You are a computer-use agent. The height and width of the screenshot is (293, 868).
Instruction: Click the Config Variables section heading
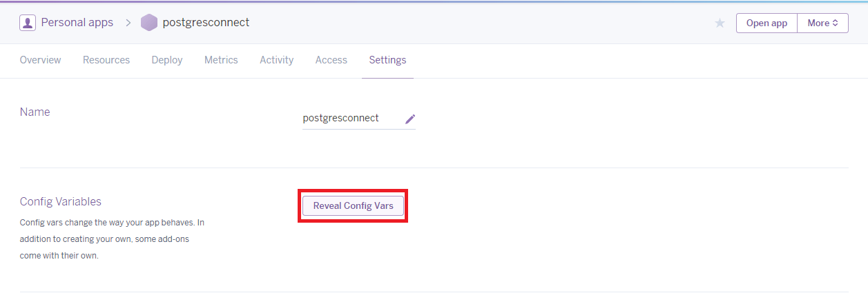click(x=61, y=201)
